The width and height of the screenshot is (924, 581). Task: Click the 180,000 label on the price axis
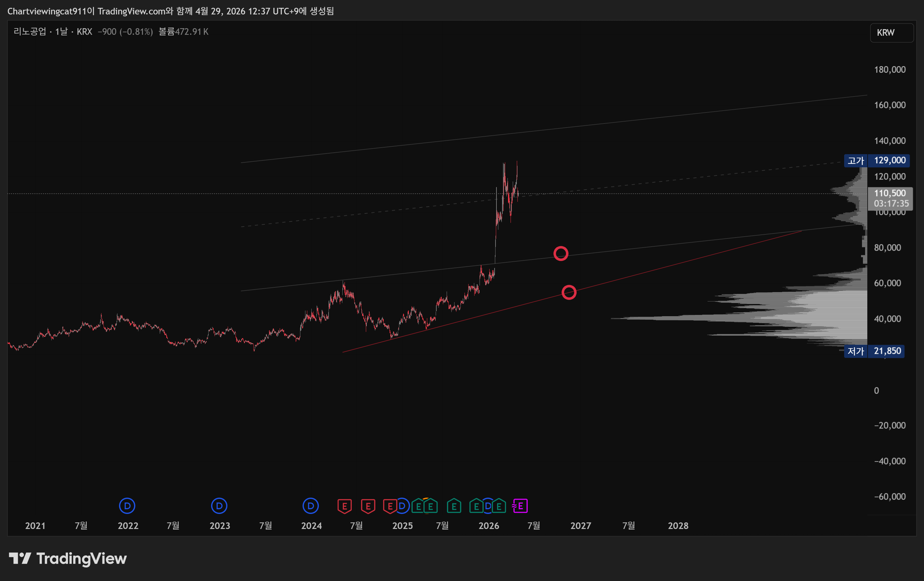890,70
